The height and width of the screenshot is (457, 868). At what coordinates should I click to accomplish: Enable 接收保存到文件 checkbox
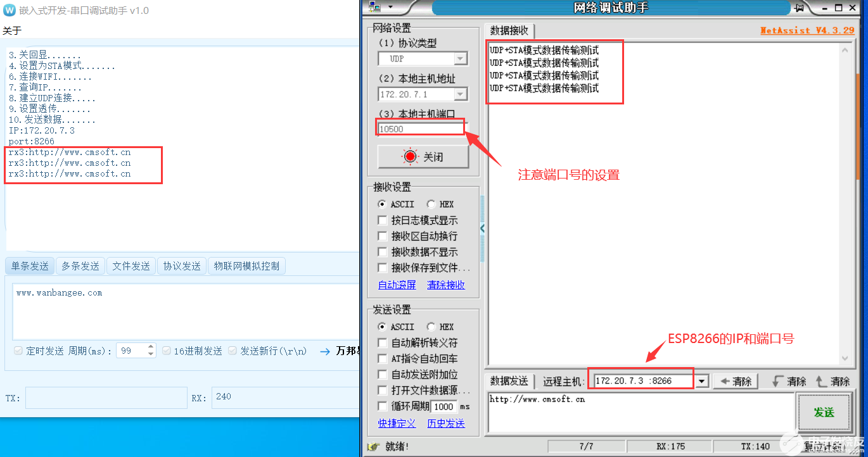(382, 268)
